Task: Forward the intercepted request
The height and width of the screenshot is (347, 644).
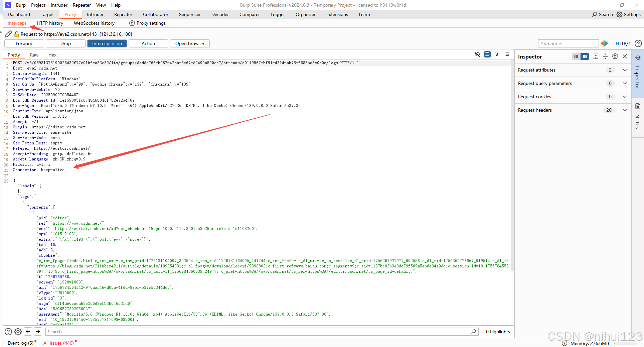Action: [24, 43]
